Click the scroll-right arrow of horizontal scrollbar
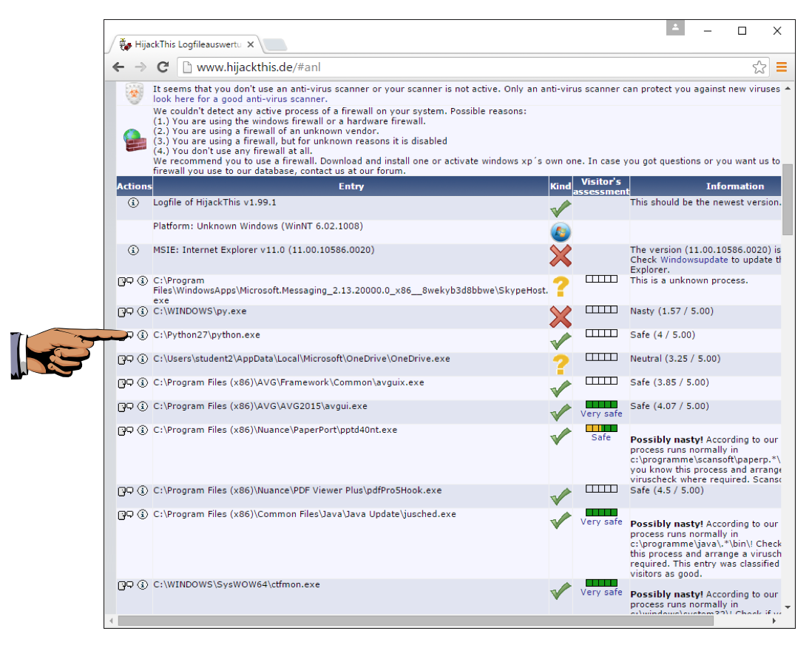Image resolution: width=812 pixels, height=648 pixels. (x=774, y=621)
